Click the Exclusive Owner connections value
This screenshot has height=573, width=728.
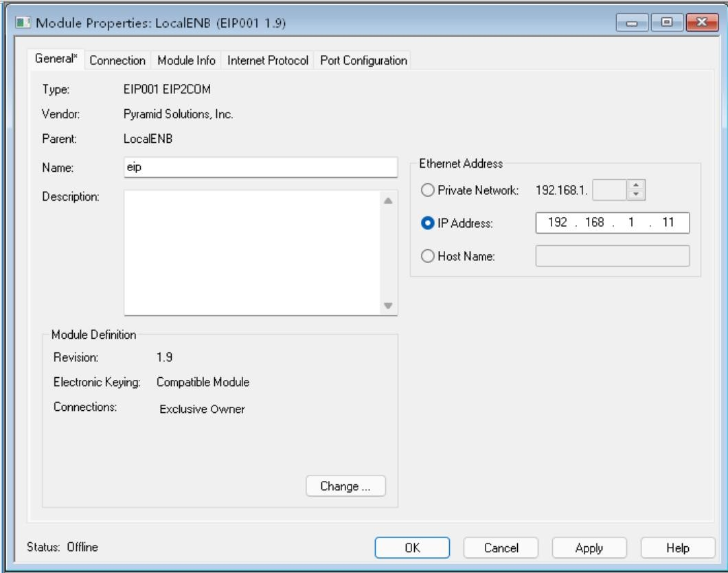(x=202, y=409)
